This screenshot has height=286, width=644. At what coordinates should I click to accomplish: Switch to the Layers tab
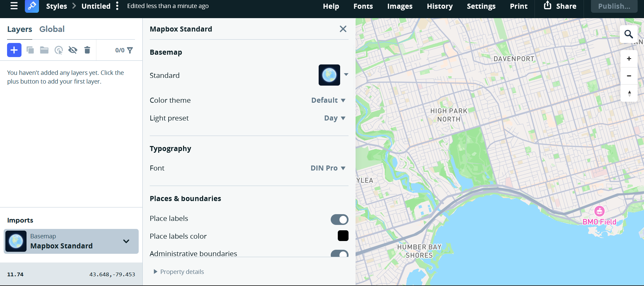(x=20, y=29)
